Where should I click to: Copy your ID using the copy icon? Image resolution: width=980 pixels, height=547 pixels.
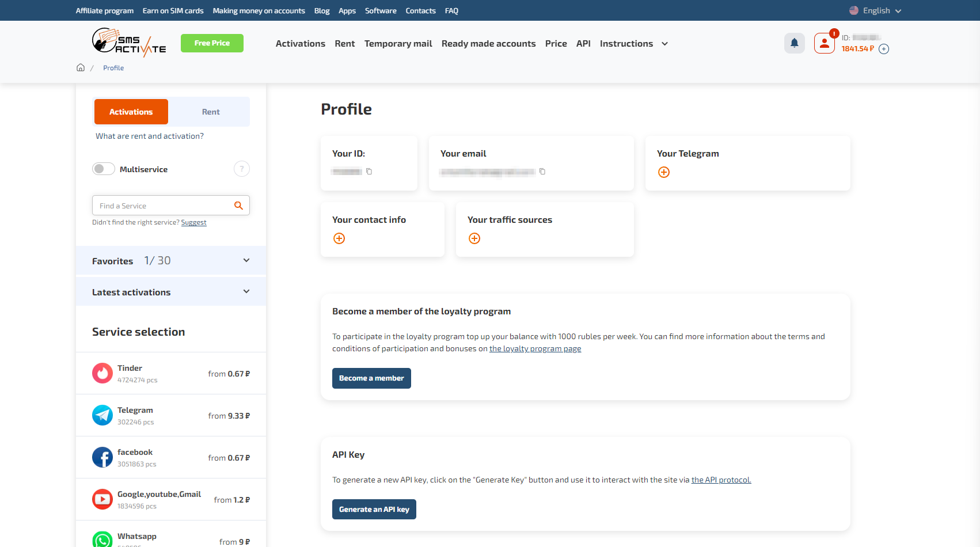pyautogui.click(x=369, y=171)
